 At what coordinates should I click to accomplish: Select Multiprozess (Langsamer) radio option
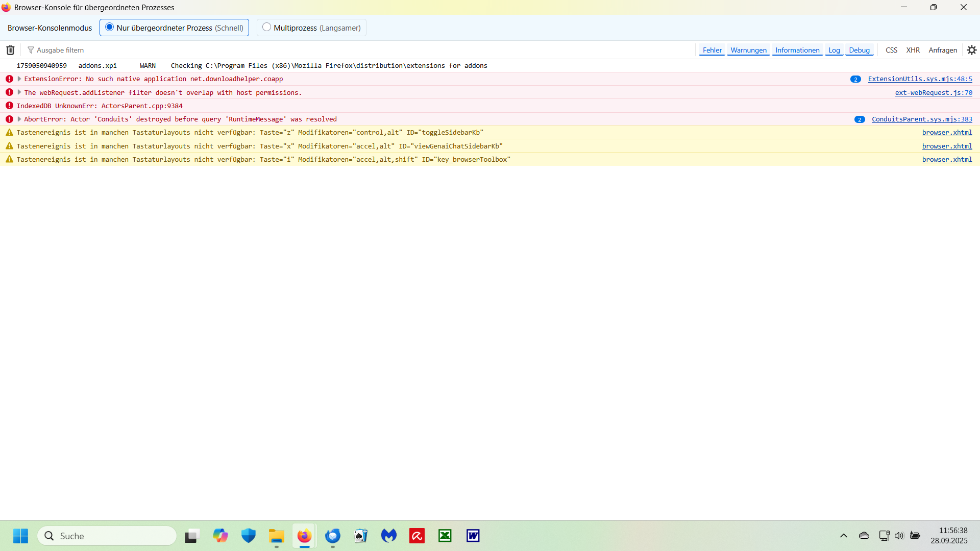266,28
